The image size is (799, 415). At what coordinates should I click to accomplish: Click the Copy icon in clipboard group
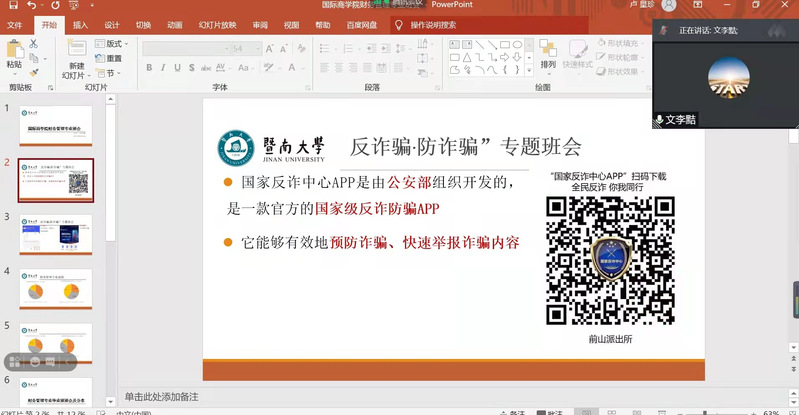(34, 58)
